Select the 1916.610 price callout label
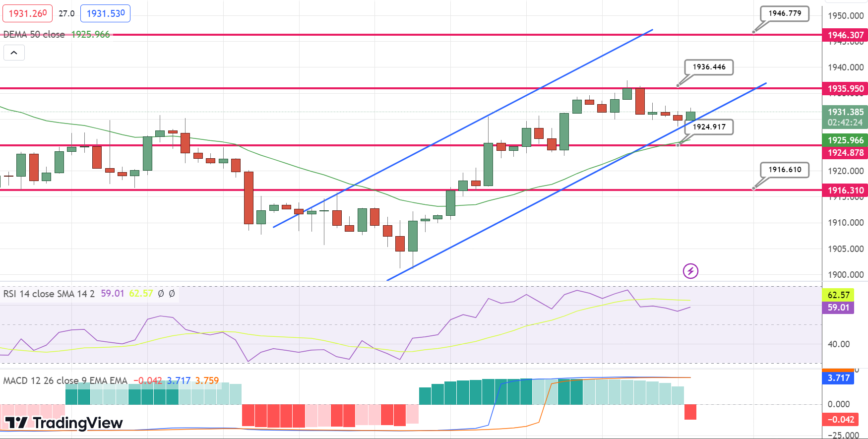 (x=785, y=170)
